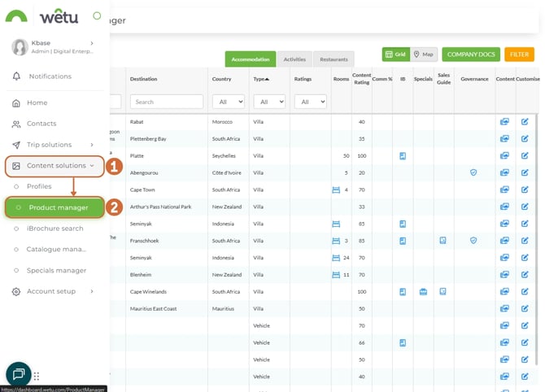This screenshot has height=392, width=545.
Task: Sort by Type column header
Action: pos(261,79)
